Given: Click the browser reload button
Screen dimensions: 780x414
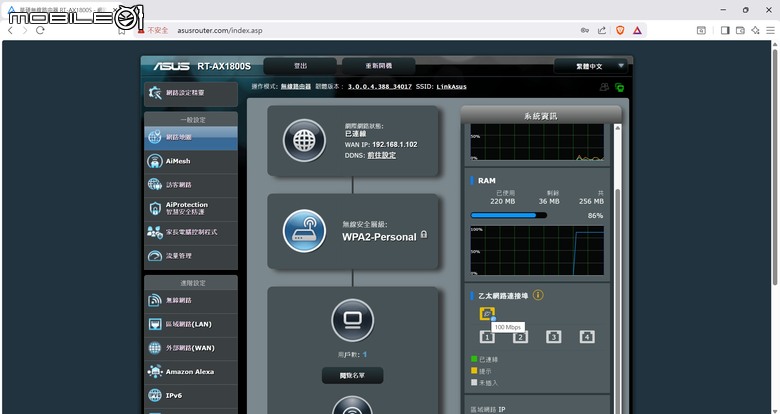Looking at the screenshot, I should tap(40, 30).
